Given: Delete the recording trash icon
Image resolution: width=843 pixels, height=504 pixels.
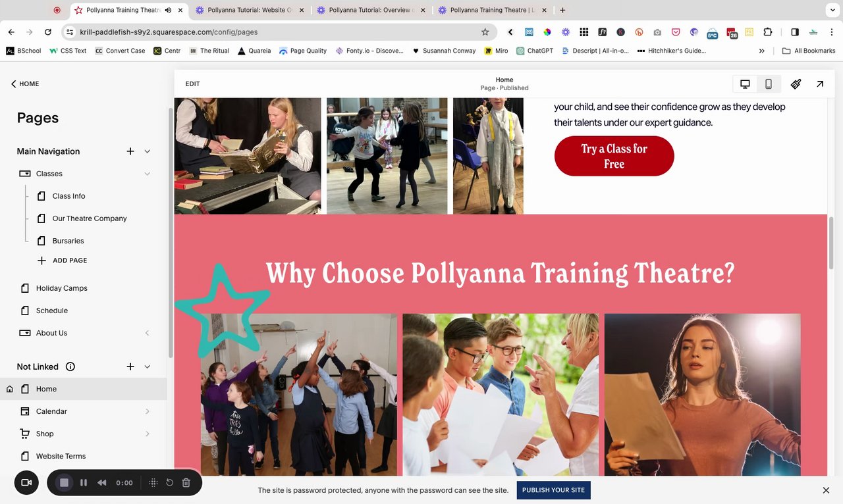Looking at the screenshot, I should coord(186,482).
